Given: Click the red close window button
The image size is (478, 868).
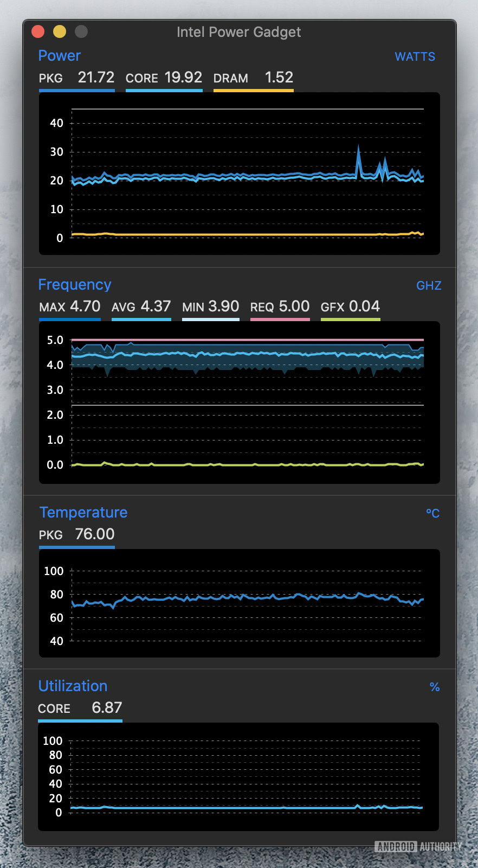Looking at the screenshot, I should tap(38, 31).
